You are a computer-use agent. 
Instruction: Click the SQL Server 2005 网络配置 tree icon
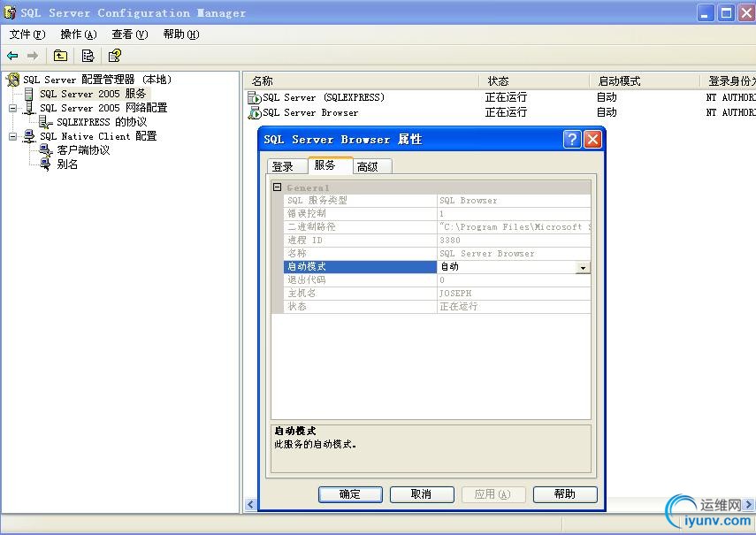pyautogui.click(x=29, y=108)
